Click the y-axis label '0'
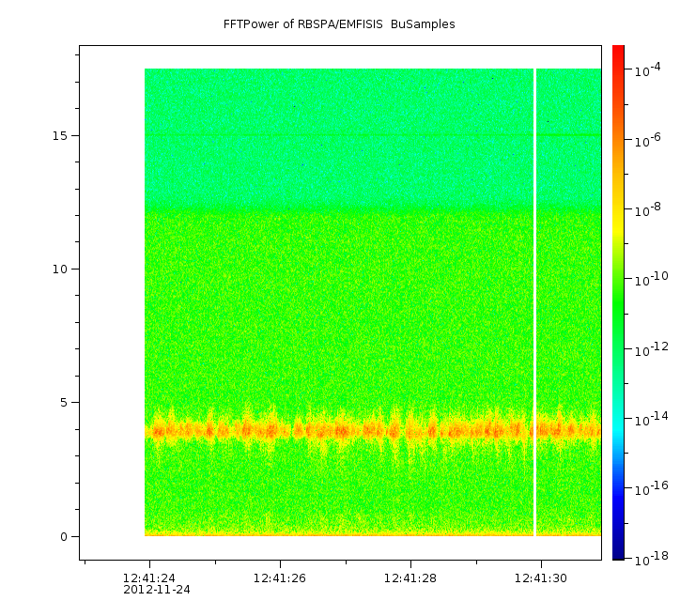 [64, 537]
